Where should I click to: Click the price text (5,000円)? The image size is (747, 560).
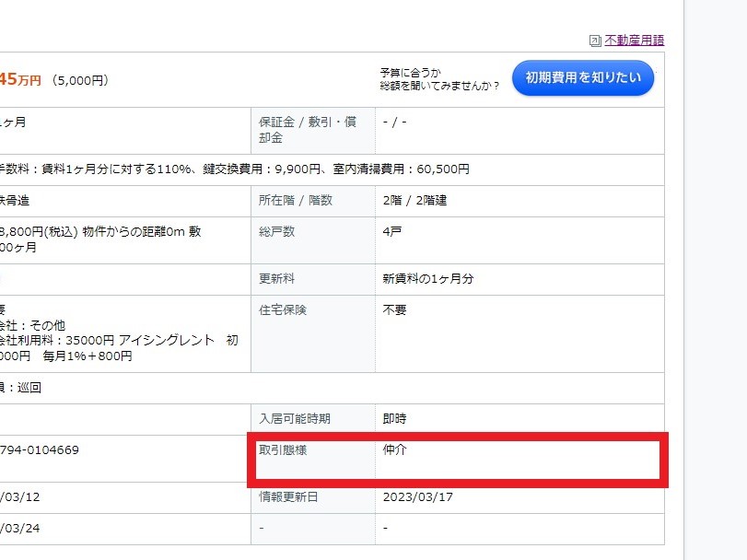point(79,80)
